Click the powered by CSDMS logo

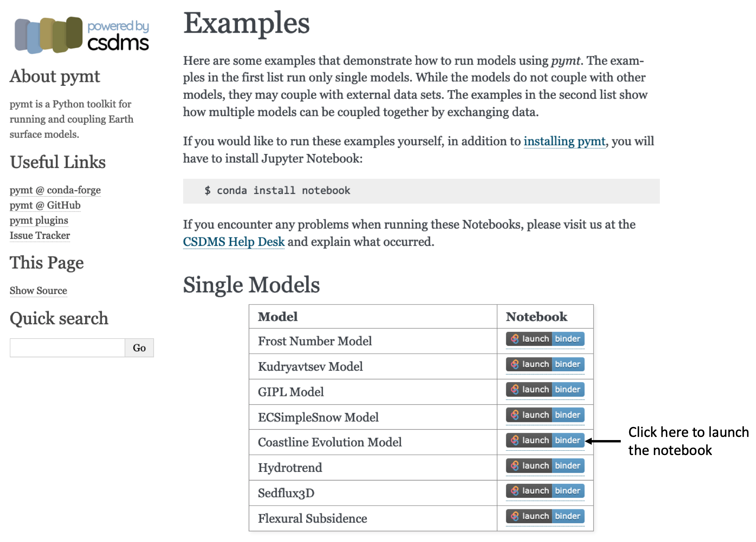[82, 35]
